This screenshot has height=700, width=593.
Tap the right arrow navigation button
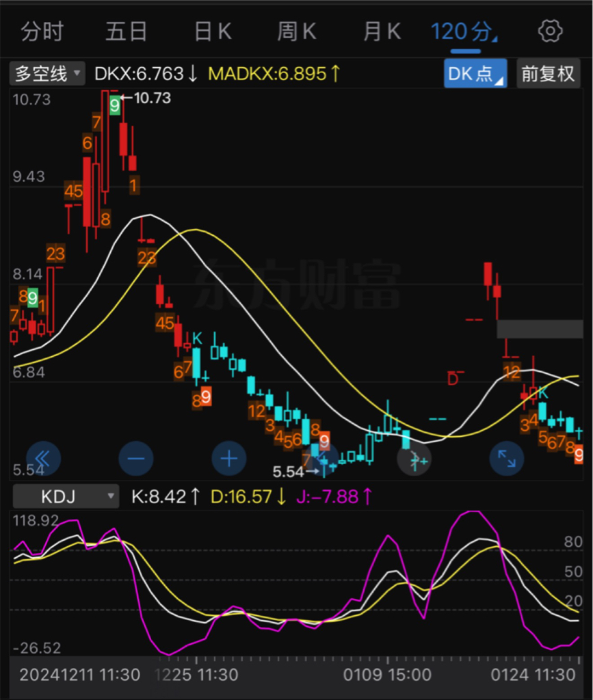click(x=414, y=459)
